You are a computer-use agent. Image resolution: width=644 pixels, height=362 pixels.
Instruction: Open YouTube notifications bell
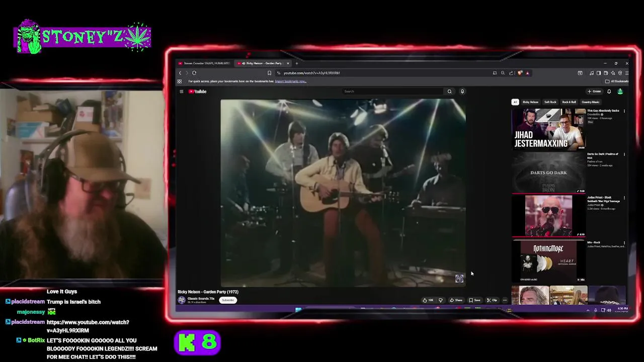tap(609, 92)
